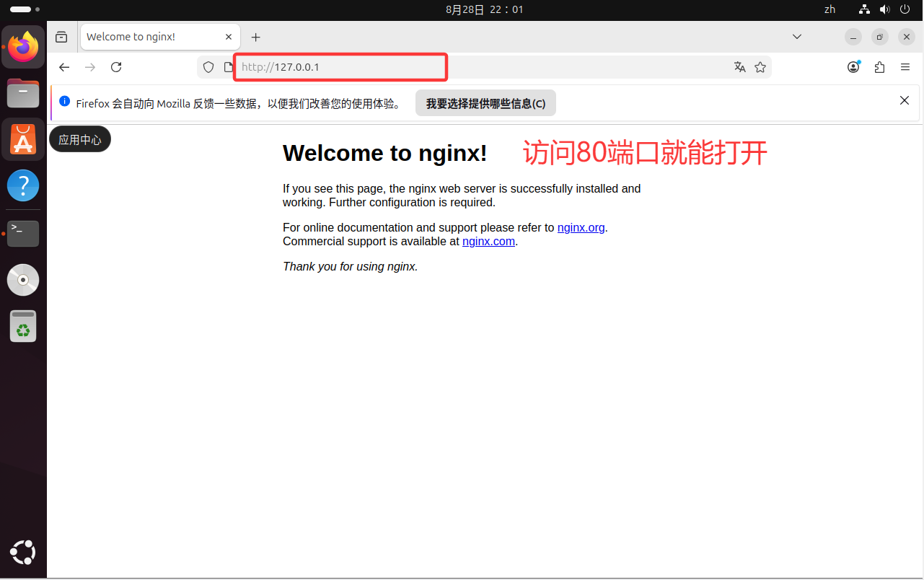Open the Activities overview from the top bar

coord(25,10)
